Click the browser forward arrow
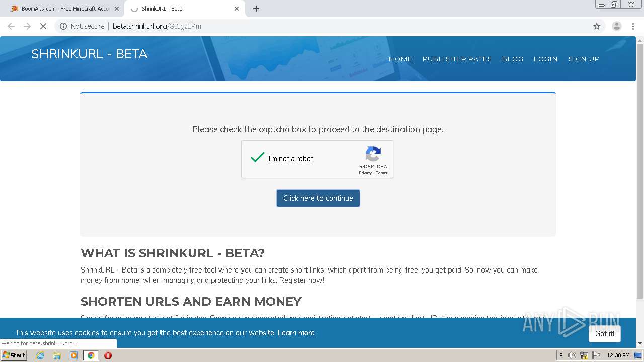 coord(27,26)
